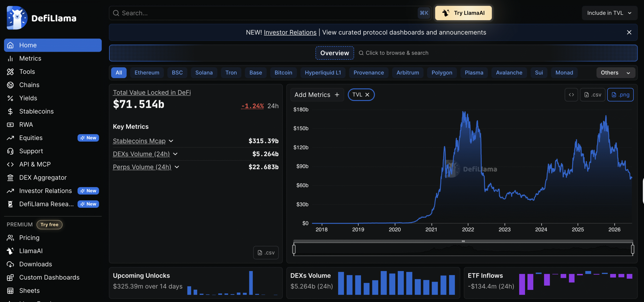Viewport: 644px width, 302px height.
Task: Click the RWA banknote icon
Action: pyautogui.click(x=10, y=125)
